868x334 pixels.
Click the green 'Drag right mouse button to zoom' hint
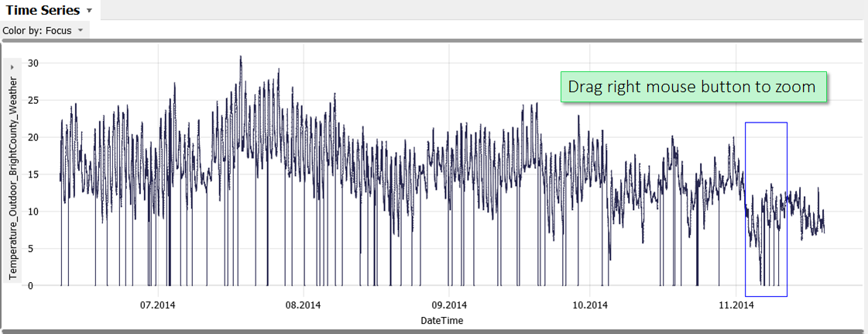coord(692,87)
